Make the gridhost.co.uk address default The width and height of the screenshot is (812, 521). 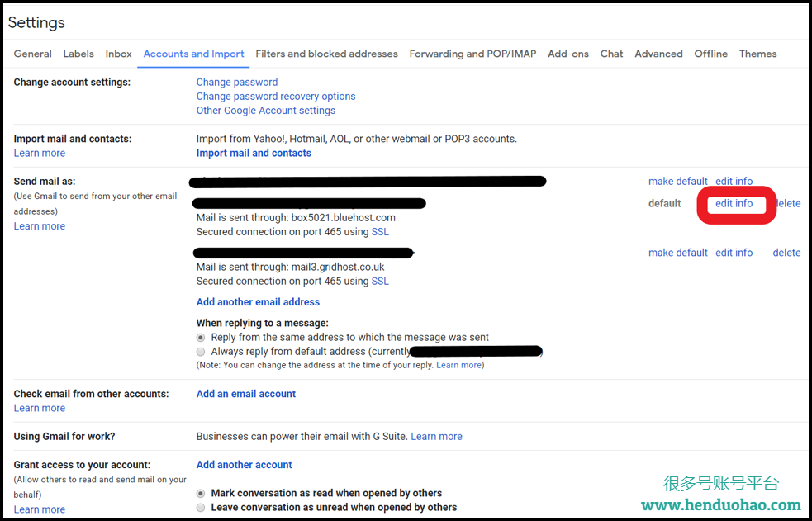pos(678,253)
